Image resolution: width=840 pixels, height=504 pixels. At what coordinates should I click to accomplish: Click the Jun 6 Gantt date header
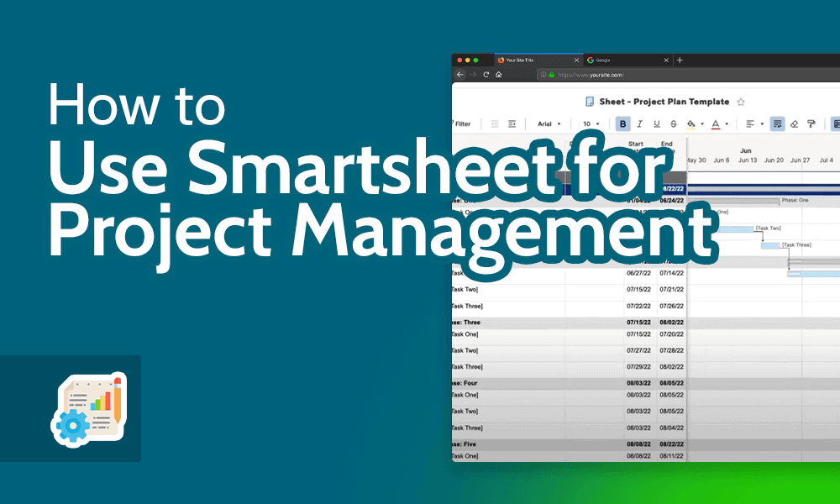pyautogui.click(x=721, y=160)
